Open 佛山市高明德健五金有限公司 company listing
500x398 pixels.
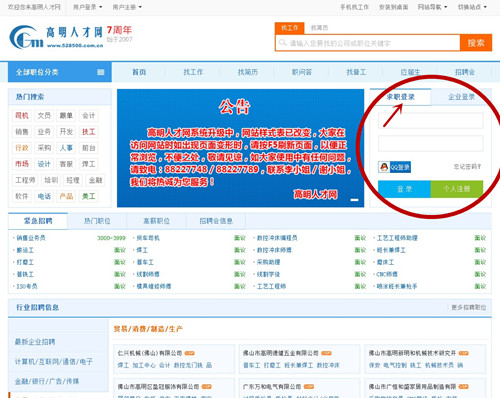click(x=281, y=353)
